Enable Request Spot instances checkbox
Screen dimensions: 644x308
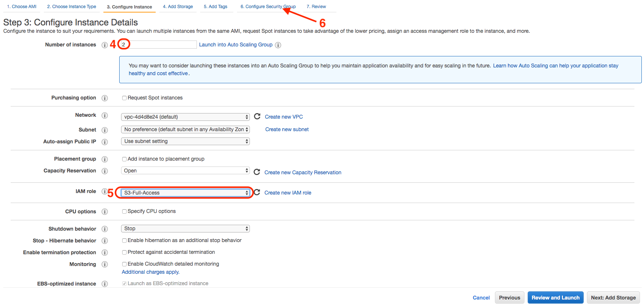click(124, 98)
